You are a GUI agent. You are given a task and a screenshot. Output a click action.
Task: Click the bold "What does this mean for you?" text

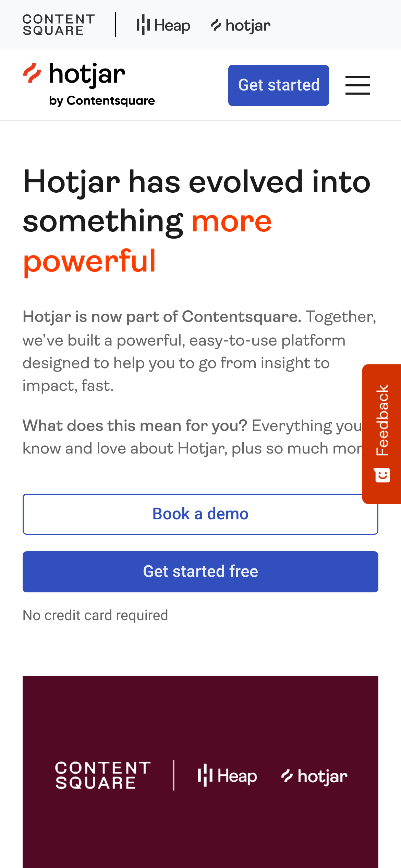click(x=135, y=426)
